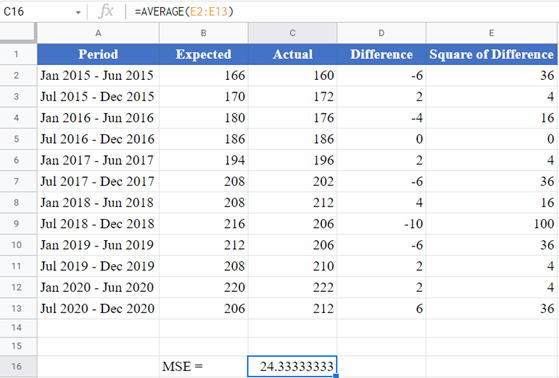Click Difference value 6 in row 13

pos(381,308)
